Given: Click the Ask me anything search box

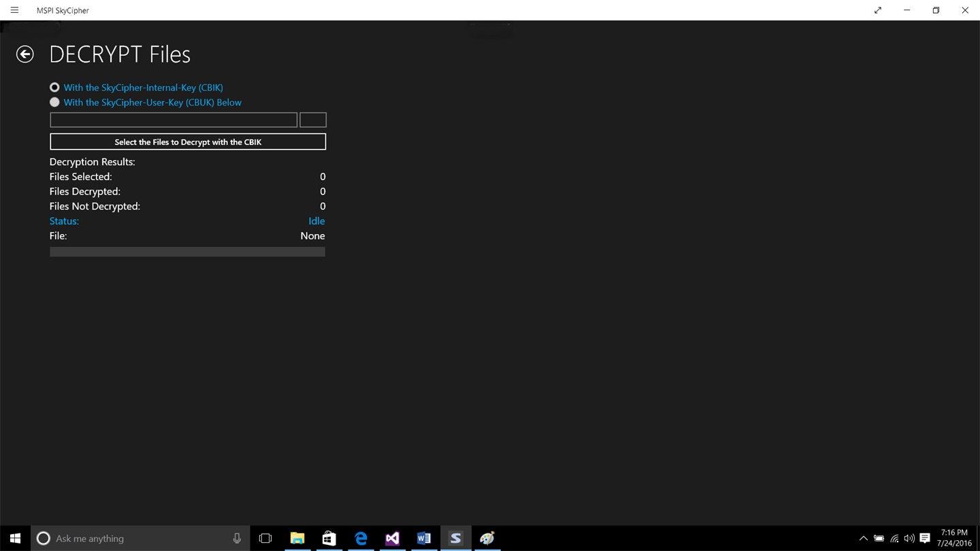Looking at the screenshot, I should pos(140,538).
